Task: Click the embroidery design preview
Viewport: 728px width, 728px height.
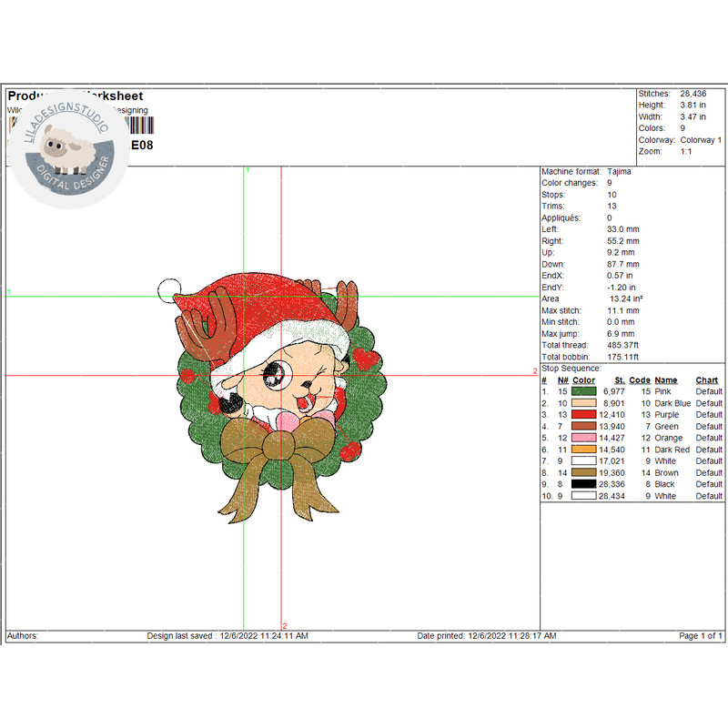Action: click(x=275, y=400)
